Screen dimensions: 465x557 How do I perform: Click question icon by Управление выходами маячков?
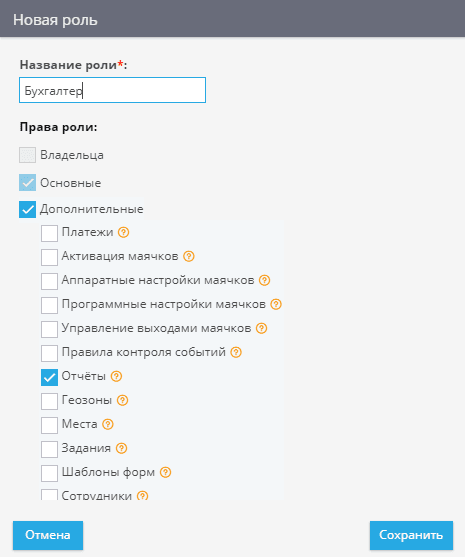pos(261,328)
